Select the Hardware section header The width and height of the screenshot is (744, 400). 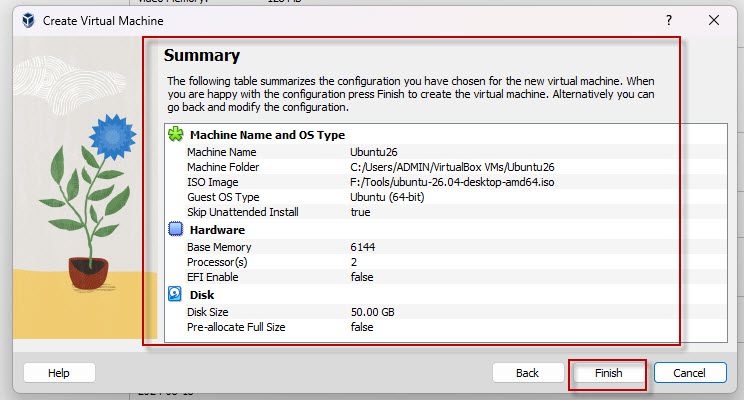click(217, 230)
